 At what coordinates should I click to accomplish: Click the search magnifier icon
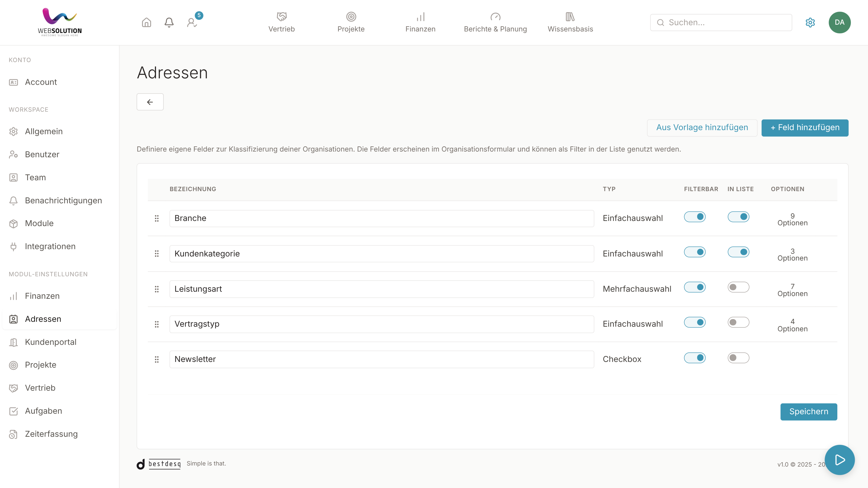click(x=660, y=23)
